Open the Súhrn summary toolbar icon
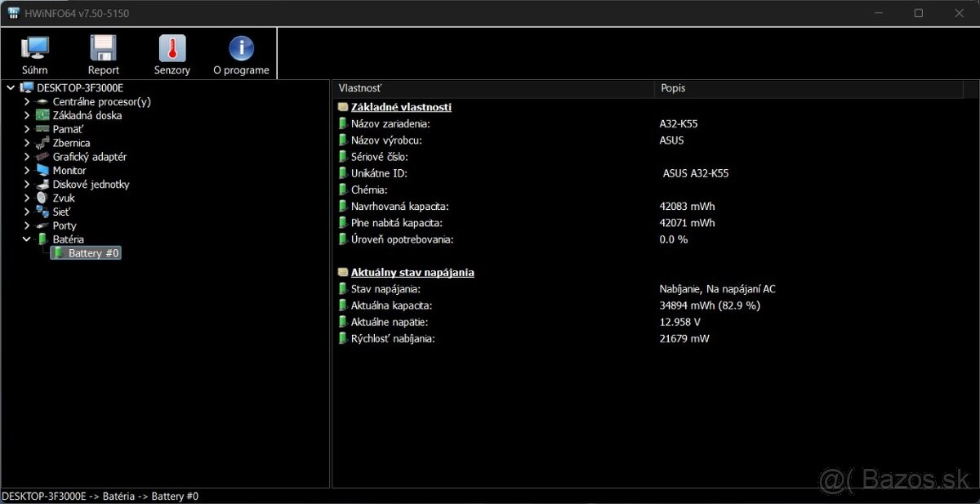The width and height of the screenshot is (980, 504). coord(34,49)
